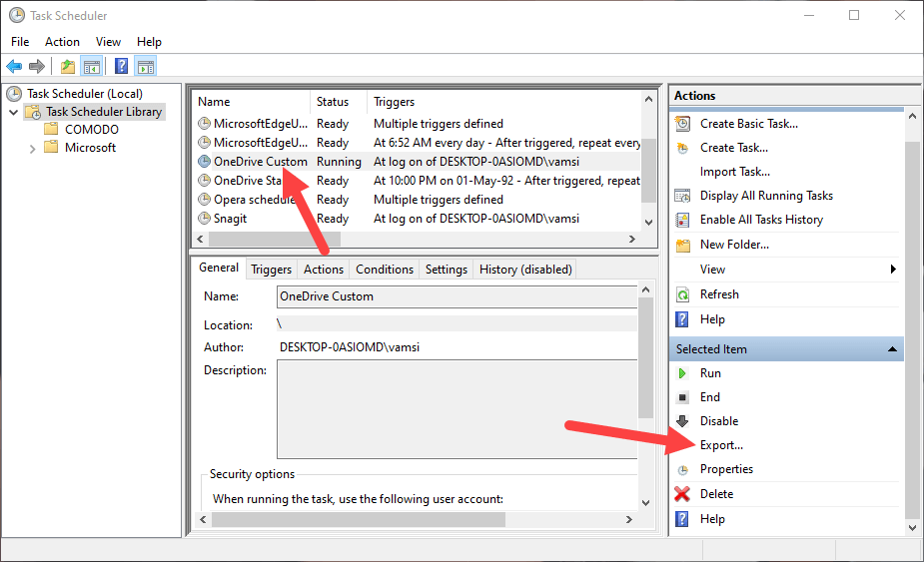Click Actions pane scrollbar down arrow
Viewport: 924px width, 562px height.
coord(912,528)
